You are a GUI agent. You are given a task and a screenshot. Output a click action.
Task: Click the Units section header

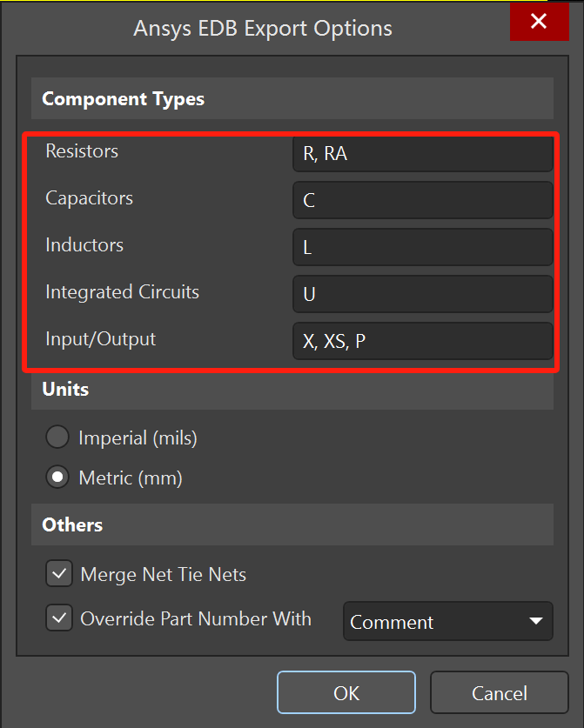[x=66, y=389]
